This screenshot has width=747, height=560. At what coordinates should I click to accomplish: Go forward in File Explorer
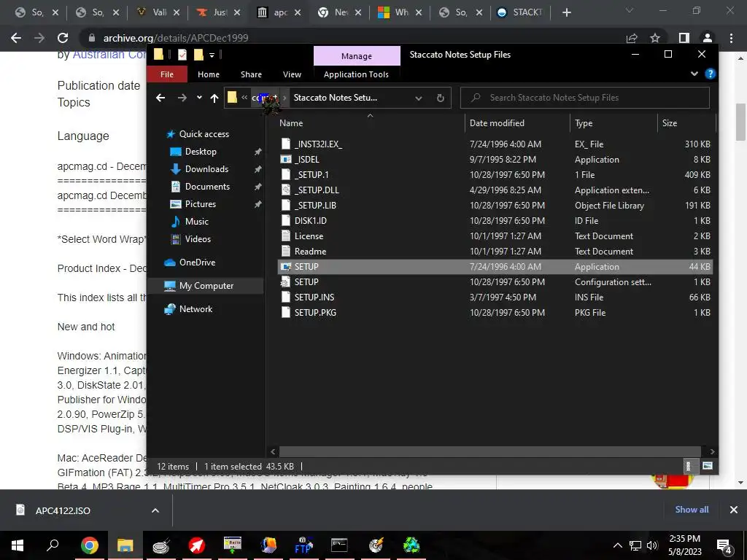point(182,98)
